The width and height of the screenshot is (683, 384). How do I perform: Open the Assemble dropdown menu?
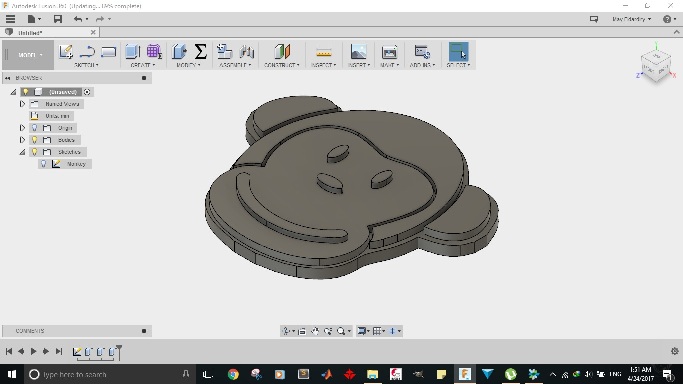pos(235,65)
